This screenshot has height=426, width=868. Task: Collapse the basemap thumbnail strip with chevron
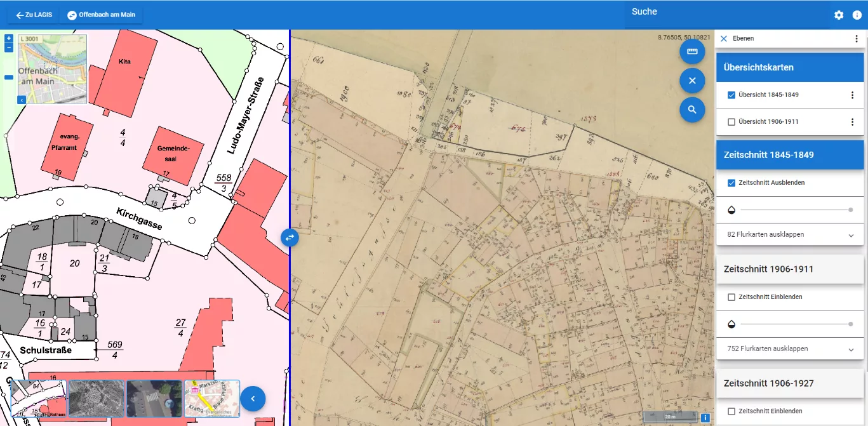253,399
